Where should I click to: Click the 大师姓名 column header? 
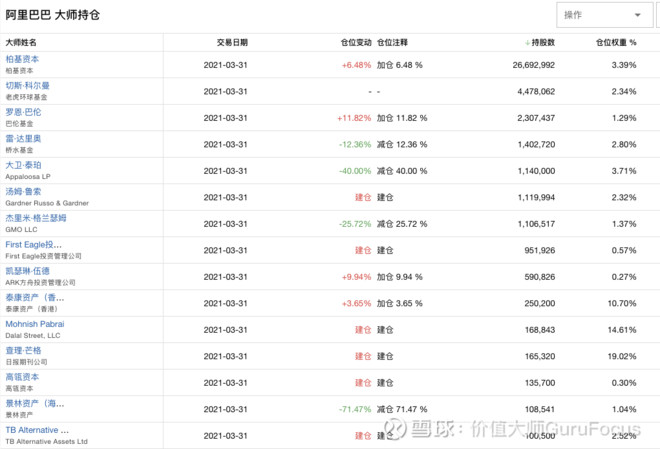21,43
